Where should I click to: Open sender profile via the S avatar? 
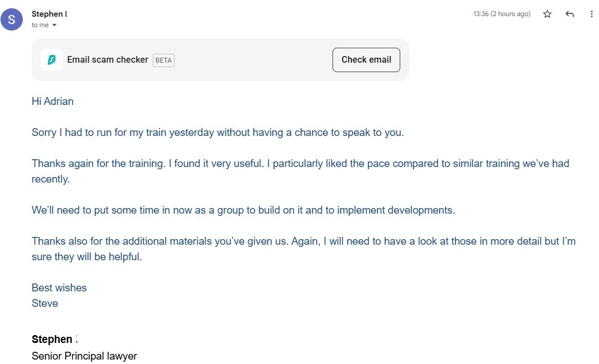[12, 19]
